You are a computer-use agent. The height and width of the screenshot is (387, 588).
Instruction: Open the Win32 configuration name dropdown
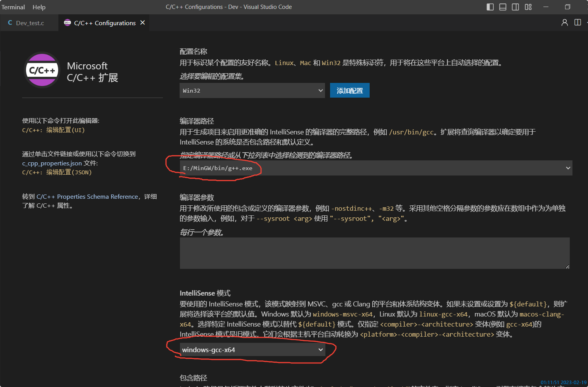pyautogui.click(x=252, y=90)
